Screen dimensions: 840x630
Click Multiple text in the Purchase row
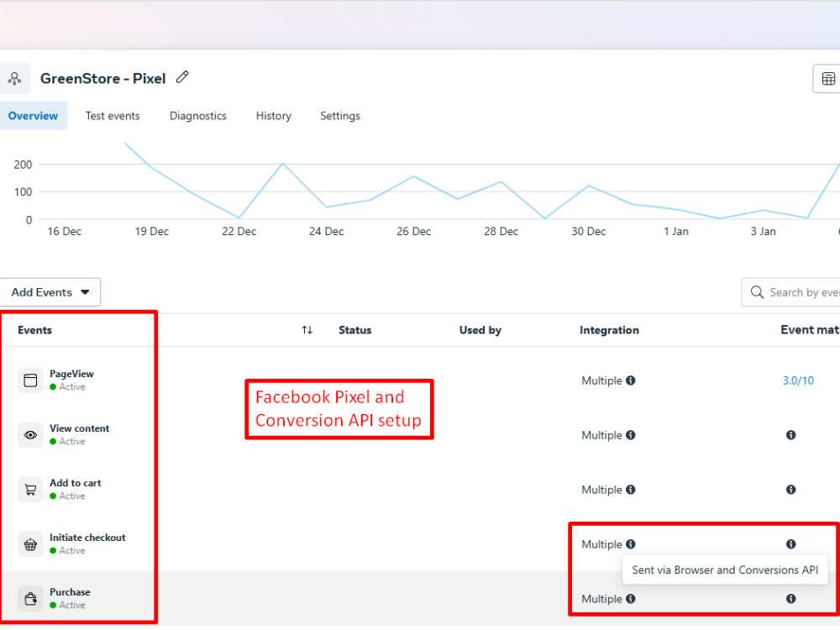[x=601, y=598]
